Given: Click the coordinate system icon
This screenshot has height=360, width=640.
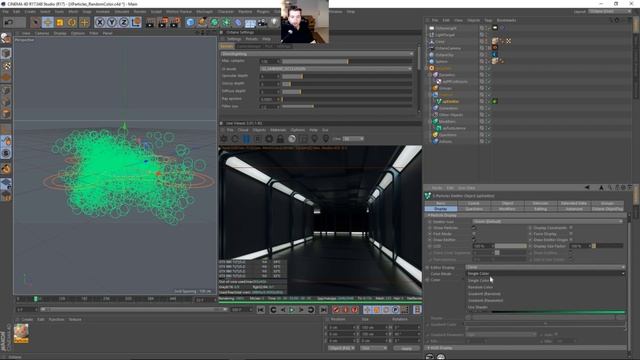Looking at the screenshot, I should pos(136,22).
